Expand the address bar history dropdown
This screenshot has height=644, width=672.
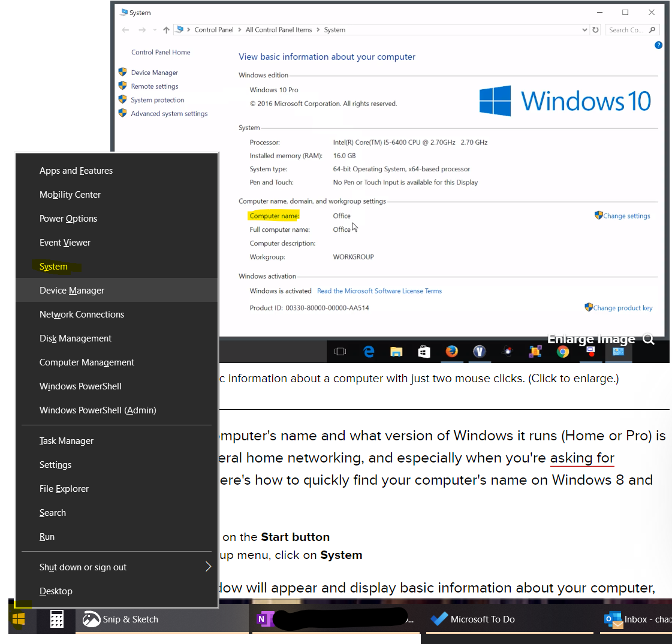click(x=584, y=29)
